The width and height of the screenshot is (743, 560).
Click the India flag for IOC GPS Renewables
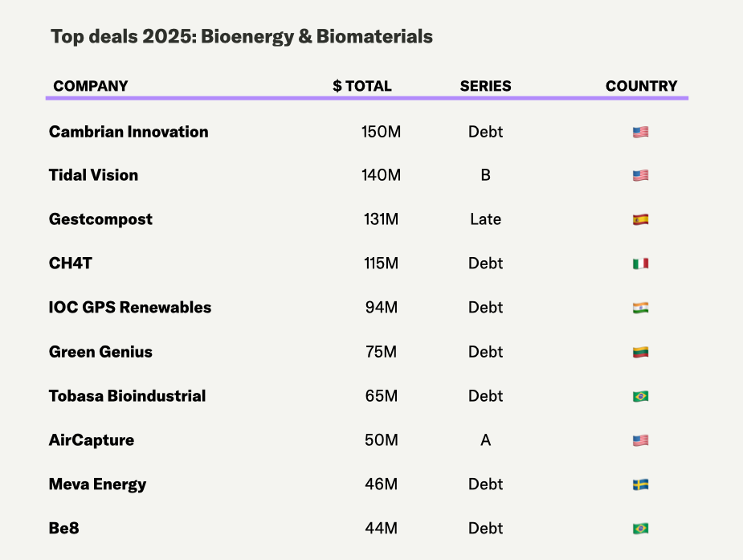tap(640, 308)
